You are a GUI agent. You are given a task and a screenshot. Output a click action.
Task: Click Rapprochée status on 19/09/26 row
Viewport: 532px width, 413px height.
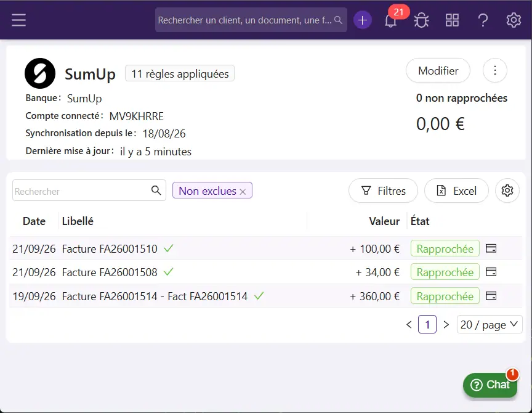445,296
